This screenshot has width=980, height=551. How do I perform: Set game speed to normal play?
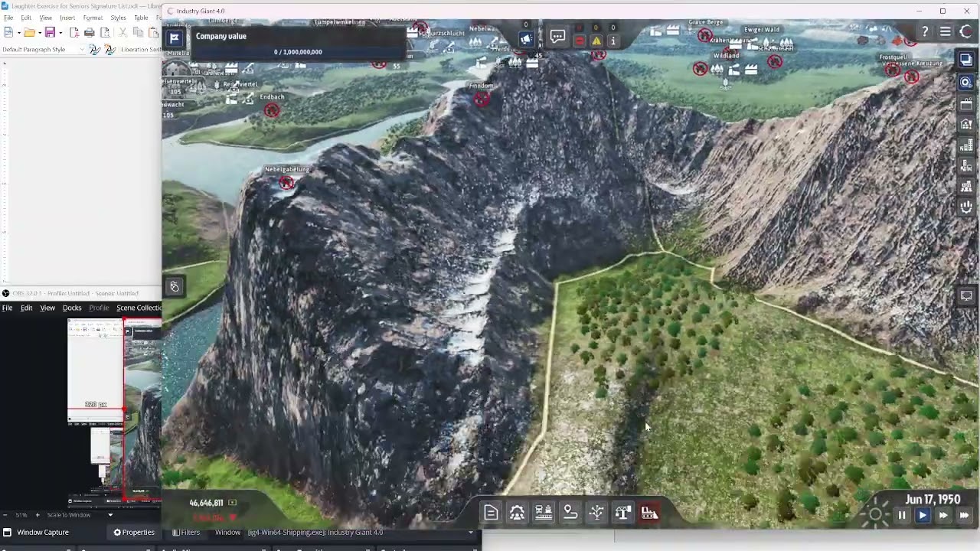tap(923, 516)
